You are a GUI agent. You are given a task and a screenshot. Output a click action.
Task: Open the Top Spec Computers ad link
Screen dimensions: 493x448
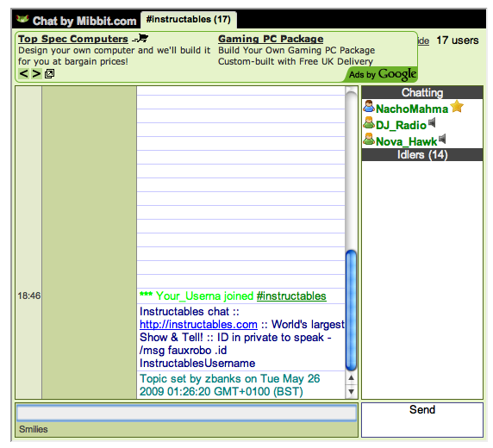[73, 39]
